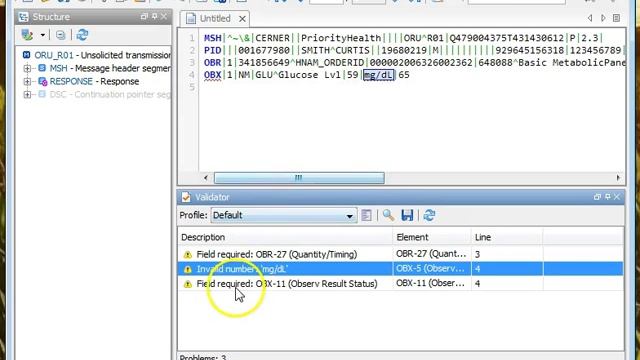This screenshot has width=640, height=360.
Task: Click GLU^Glucose Lvl in the OBX line
Action: pyautogui.click(x=298, y=75)
